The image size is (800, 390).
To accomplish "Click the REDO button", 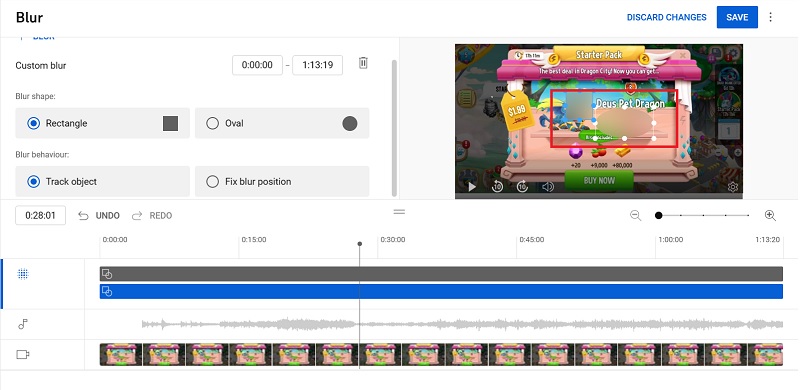I will [x=152, y=215].
